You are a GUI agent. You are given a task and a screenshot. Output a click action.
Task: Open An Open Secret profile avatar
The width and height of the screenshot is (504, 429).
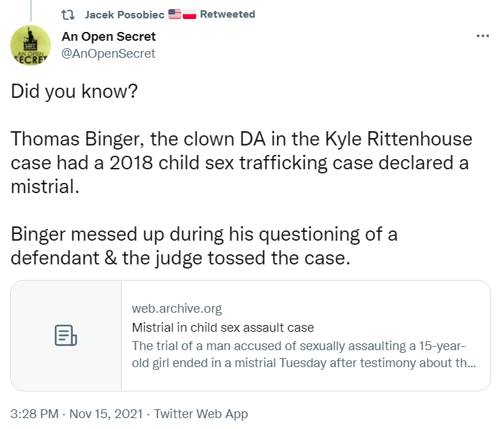pyautogui.click(x=31, y=46)
